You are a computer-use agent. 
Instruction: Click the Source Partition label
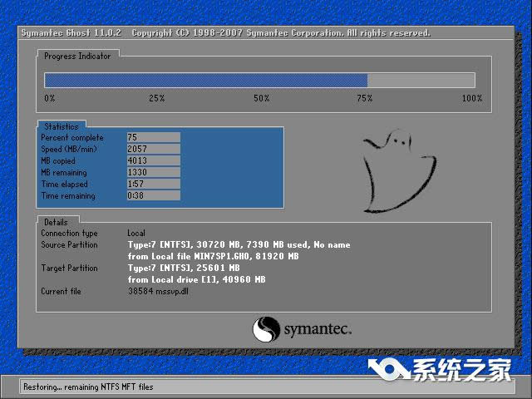[69, 245]
